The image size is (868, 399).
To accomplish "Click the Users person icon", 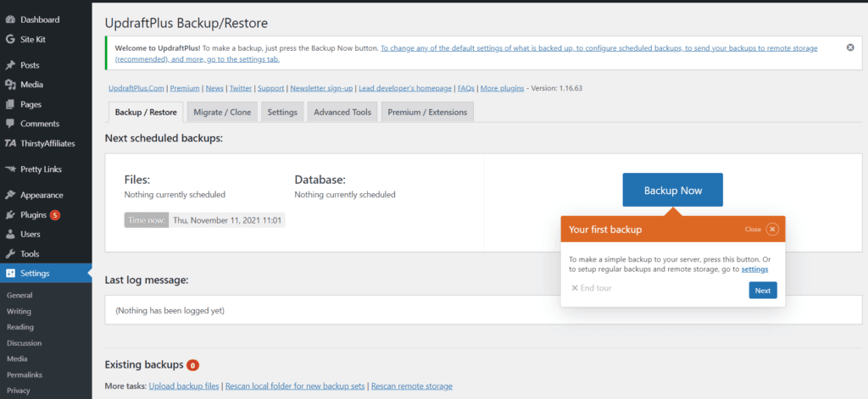I will click(x=10, y=234).
